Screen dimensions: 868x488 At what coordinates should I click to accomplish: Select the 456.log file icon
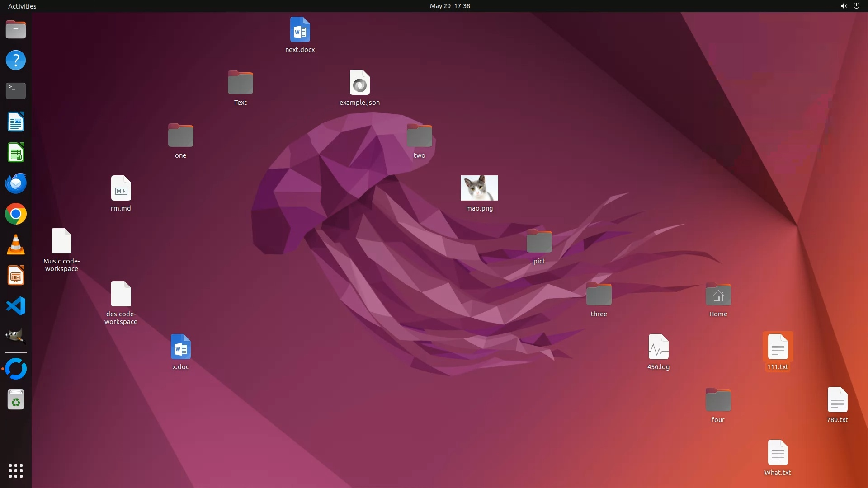pyautogui.click(x=658, y=347)
